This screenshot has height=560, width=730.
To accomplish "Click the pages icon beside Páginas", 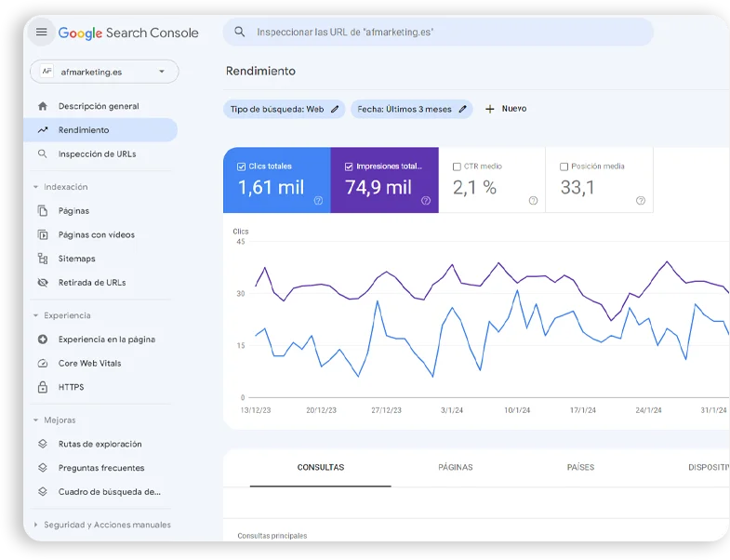I will (43, 210).
